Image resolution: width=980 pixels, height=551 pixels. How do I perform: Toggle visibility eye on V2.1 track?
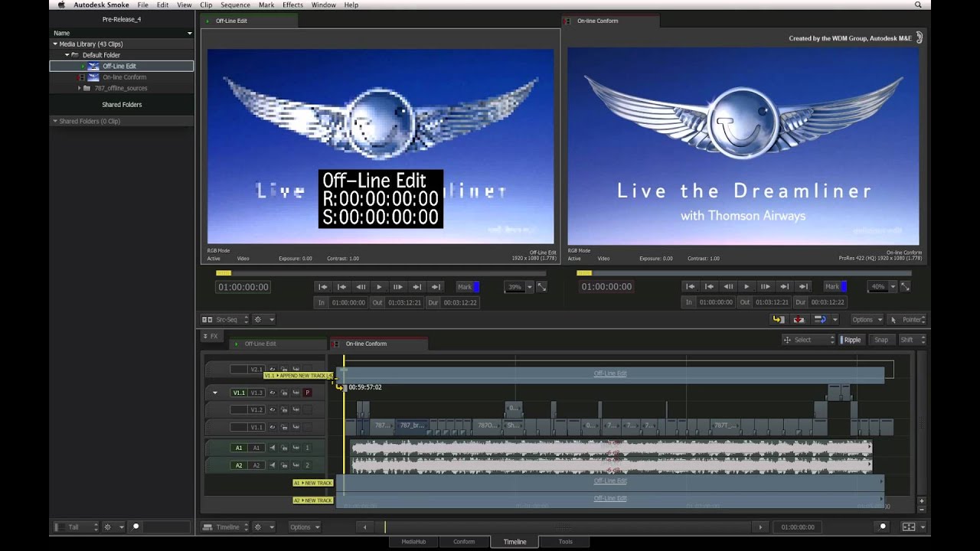[x=272, y=370]
